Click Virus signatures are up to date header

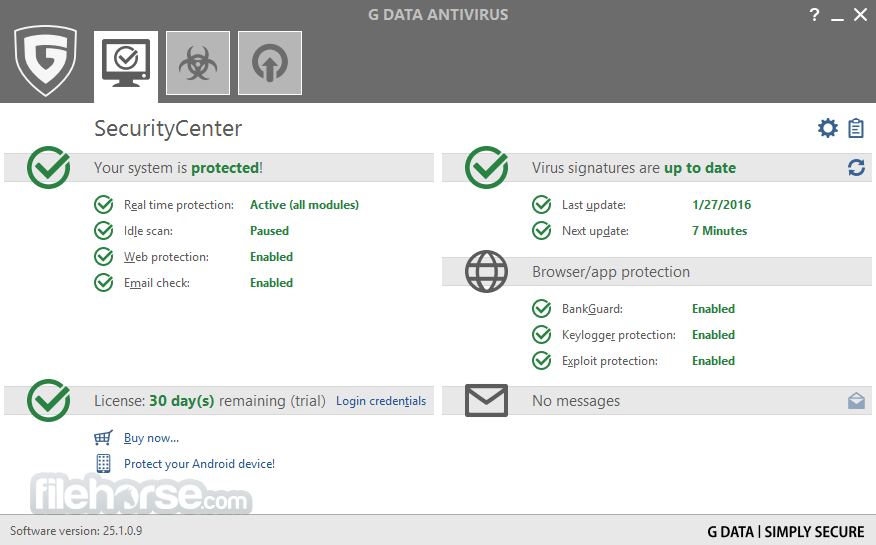coord(634,168)
